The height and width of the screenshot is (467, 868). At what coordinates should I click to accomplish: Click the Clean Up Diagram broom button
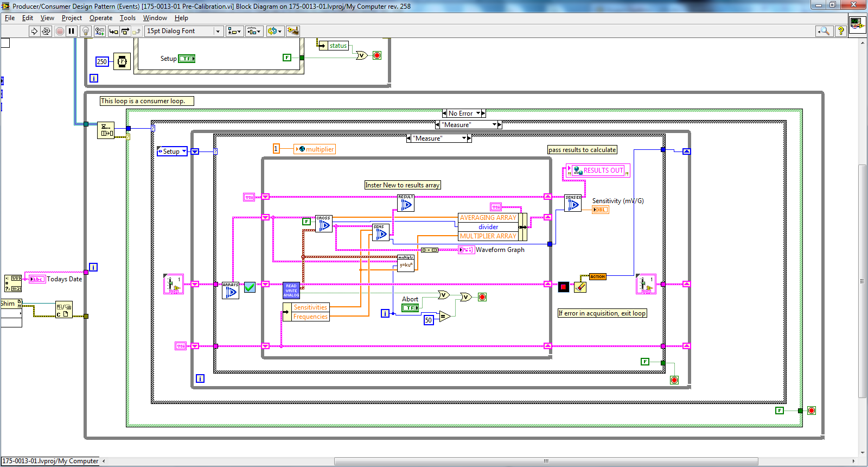(293, 31)
